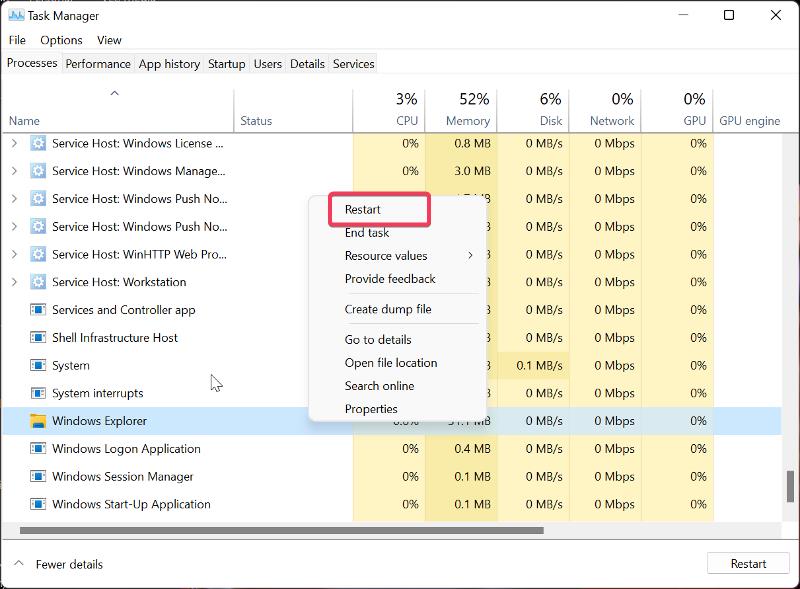
Task: Click the Service Host: WinHTTP Web Pro gear icon
Action: tap(38, 254)
